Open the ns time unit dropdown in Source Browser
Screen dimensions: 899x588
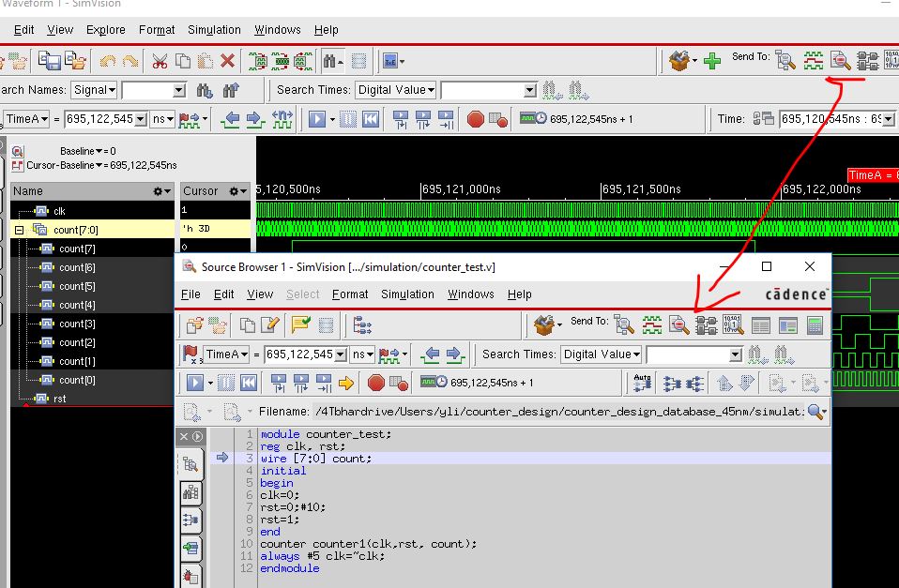pyautogui.click(x=362, y=354)
